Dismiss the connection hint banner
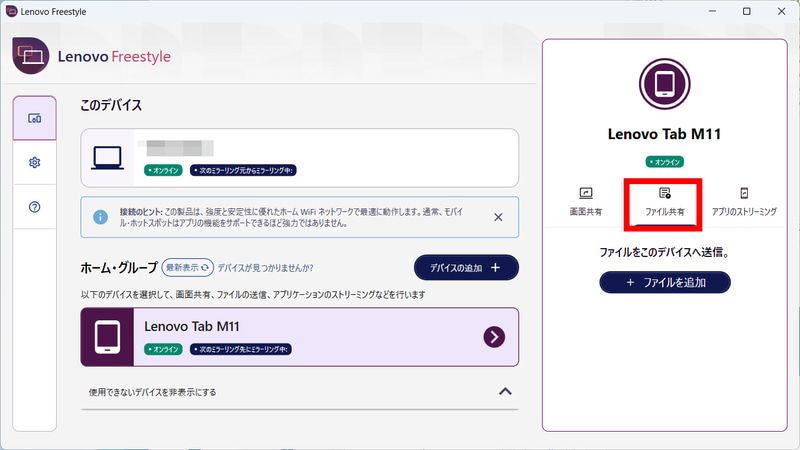This screenshot has width=800, height=450. tap(498, 217)
